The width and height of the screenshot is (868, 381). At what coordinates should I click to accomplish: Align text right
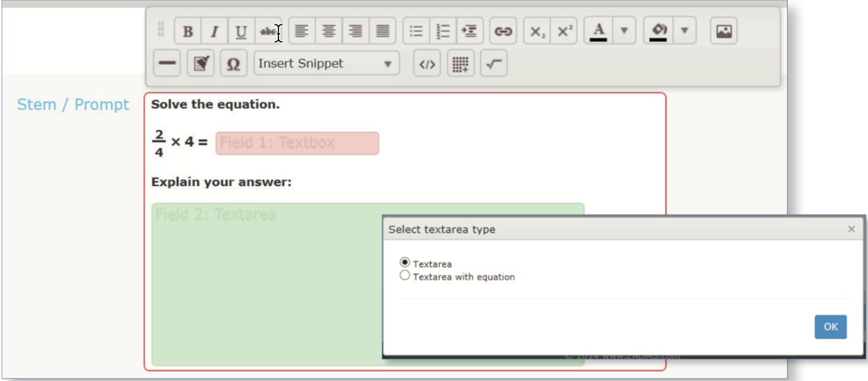pos(356,31)
